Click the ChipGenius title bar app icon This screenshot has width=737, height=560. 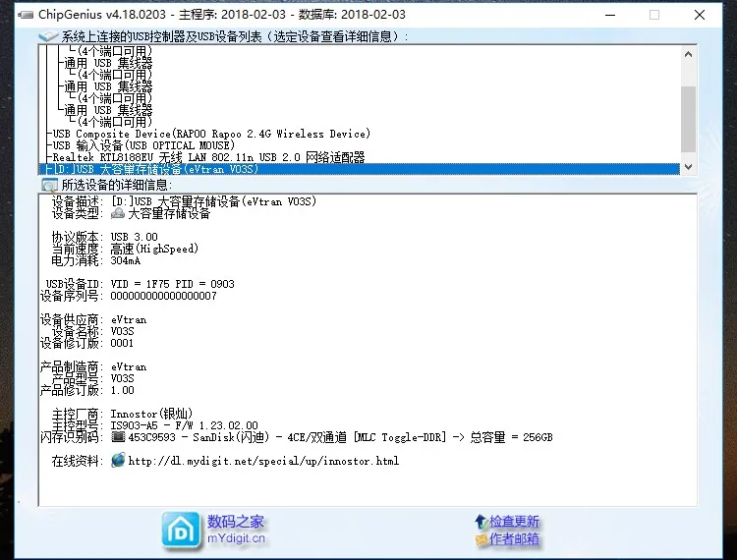pyautogui.click(x=26, y=15)
